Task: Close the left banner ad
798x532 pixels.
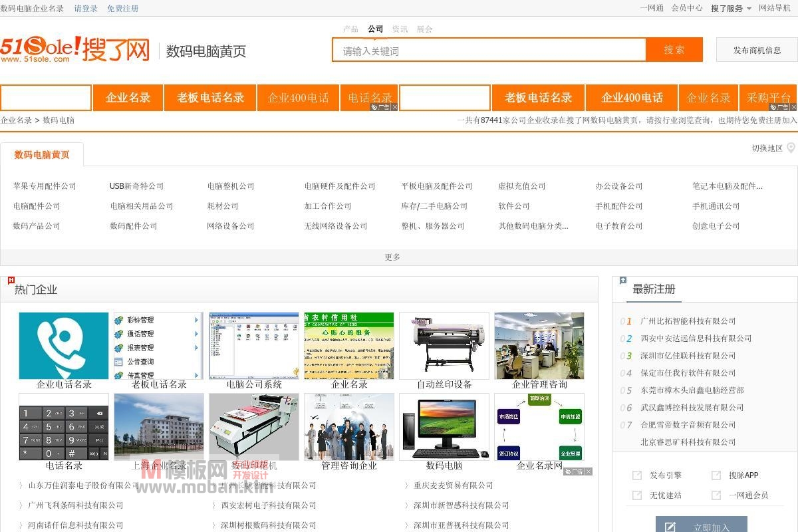Action: [x=394, y=107]
